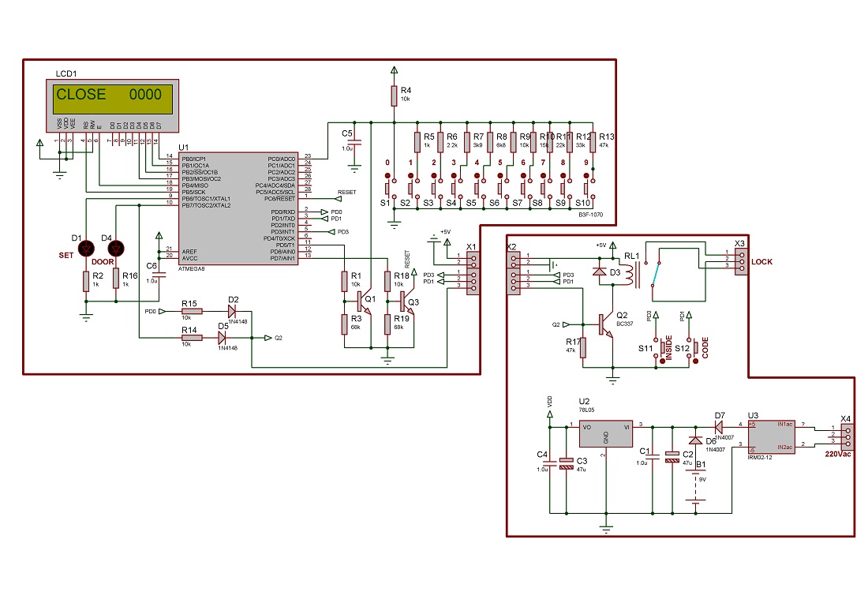Viewport: 868px width, 603px height.
Task: Click the RL1 relay coil
Action: tap(631, 275)
